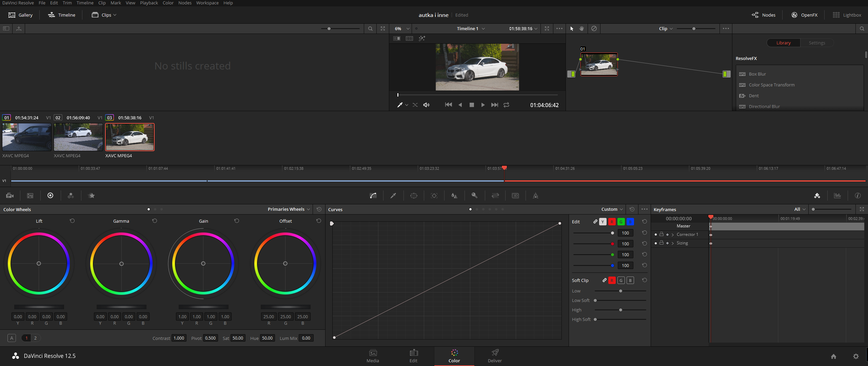Open the Tracker palette
Image resolution: width=868 pixels, height=366 pixels.
pyautogui.click(x=434, y=196)
